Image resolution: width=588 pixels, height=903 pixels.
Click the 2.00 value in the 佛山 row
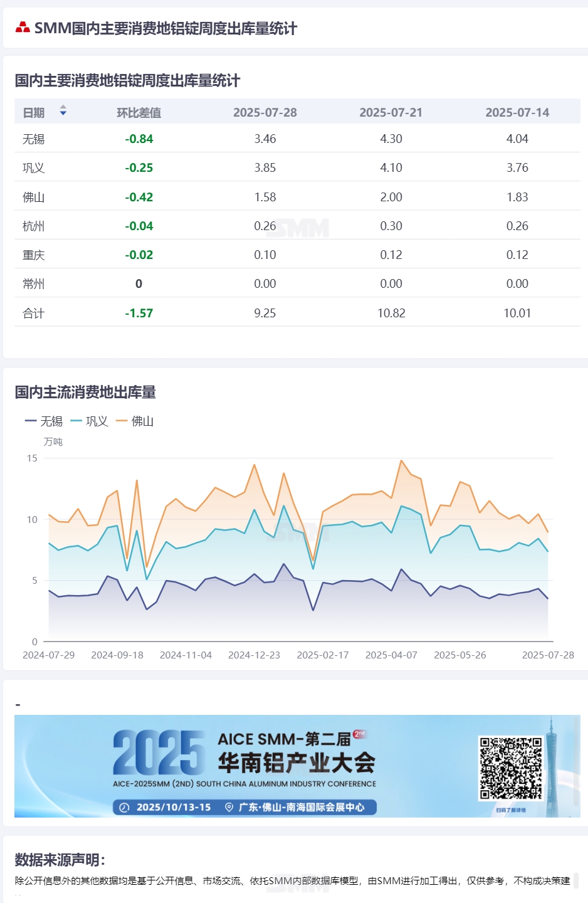point(391,198)
